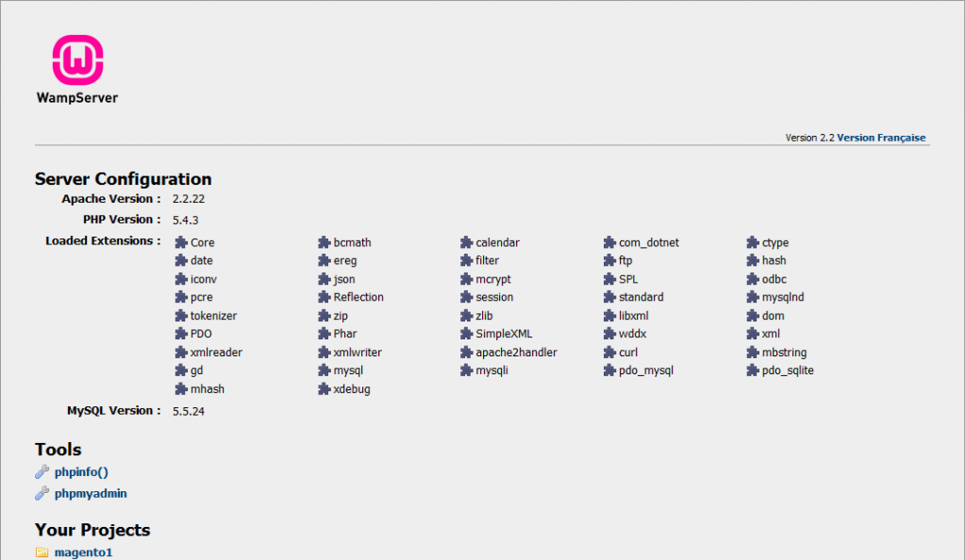966x560 pixels.
Task: Click the Server Configuration heading
Action: click(123, 179)
